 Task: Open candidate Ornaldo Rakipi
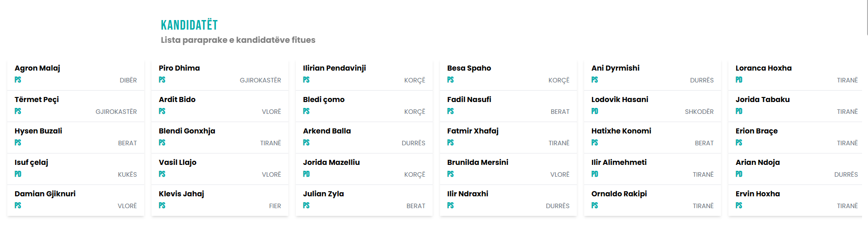pos(619,194)
